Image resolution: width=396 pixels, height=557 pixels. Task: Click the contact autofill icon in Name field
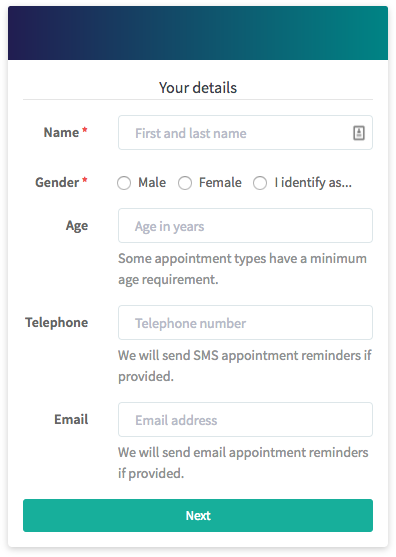[x=359, y=133]
